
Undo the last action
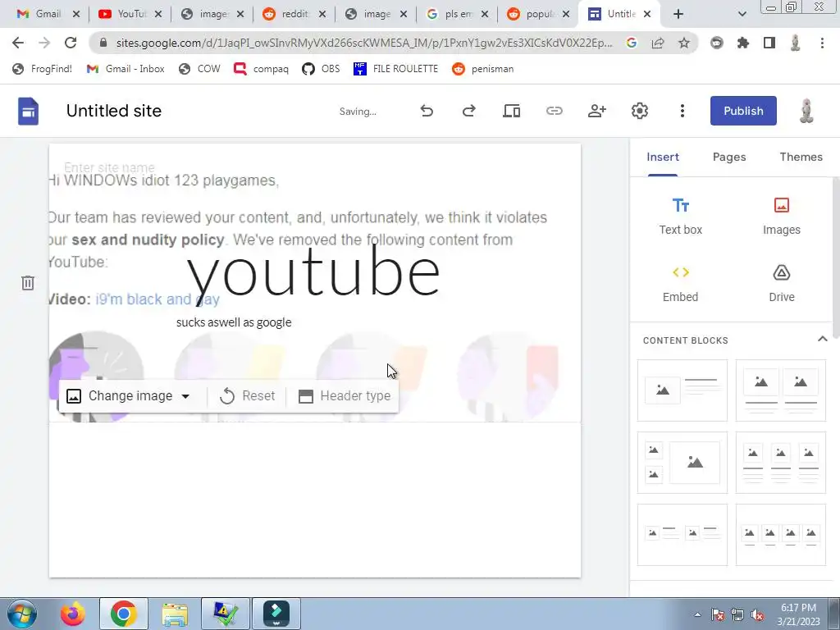tap(427, 111)
